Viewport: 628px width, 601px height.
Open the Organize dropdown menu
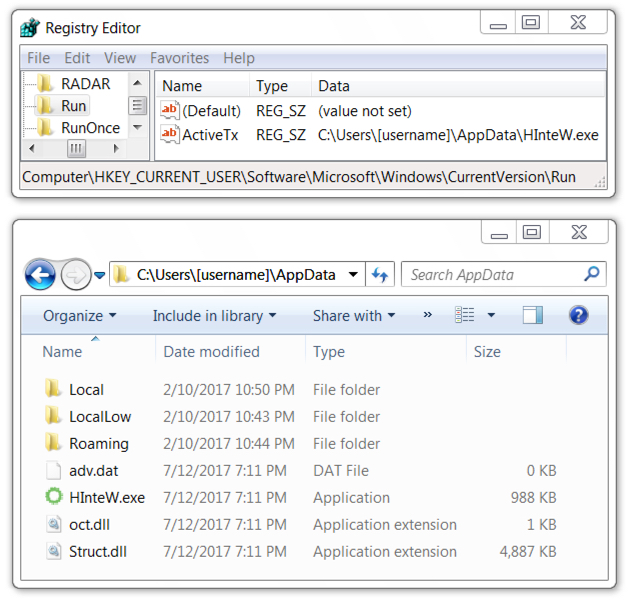pyautogui.click(x=80, y=316)
